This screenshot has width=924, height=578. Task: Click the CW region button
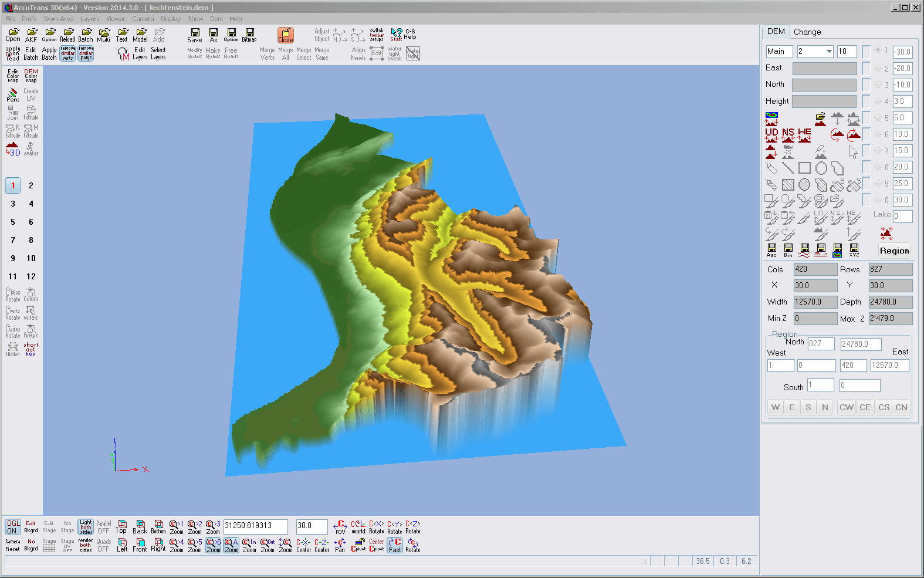[847, 407]
